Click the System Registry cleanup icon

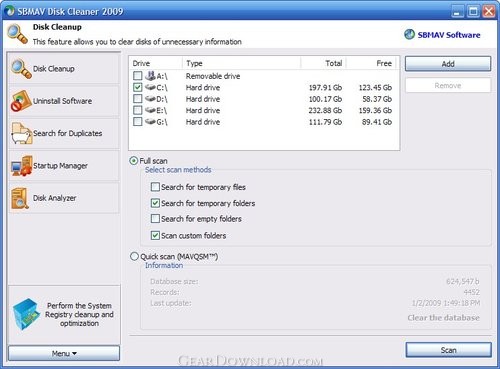tap(26, 314)
